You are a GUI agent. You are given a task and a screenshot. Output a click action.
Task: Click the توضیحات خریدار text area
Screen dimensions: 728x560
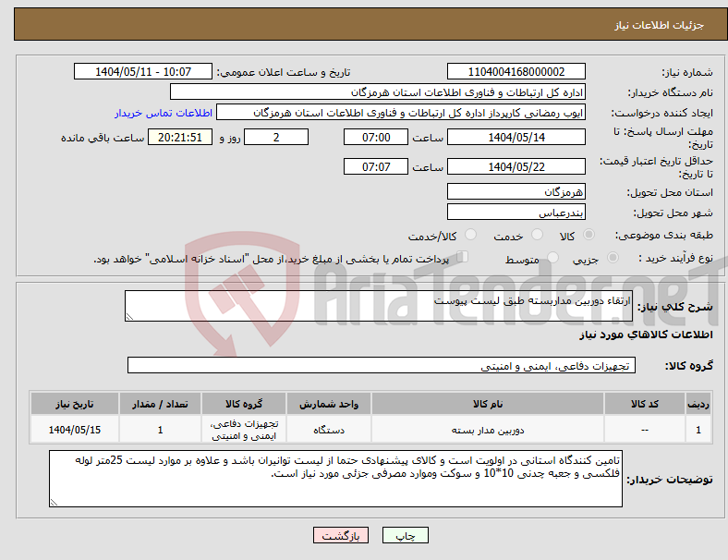click(335, 479)
